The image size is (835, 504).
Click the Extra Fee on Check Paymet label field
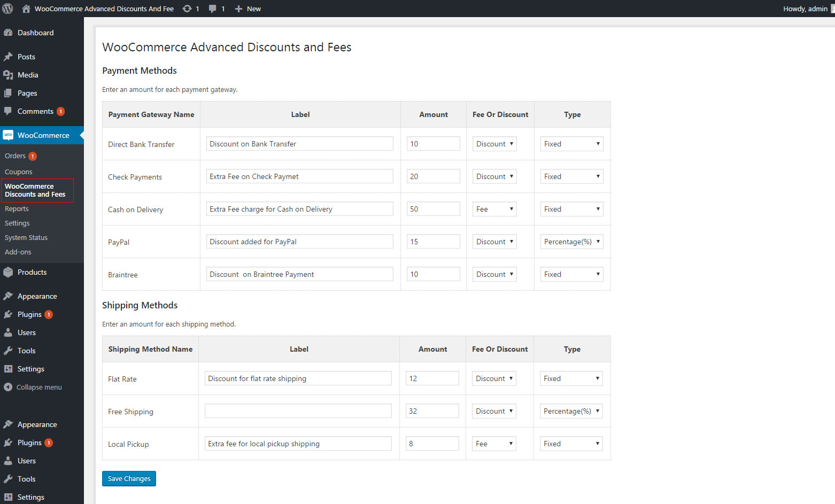tap(300, 176)
